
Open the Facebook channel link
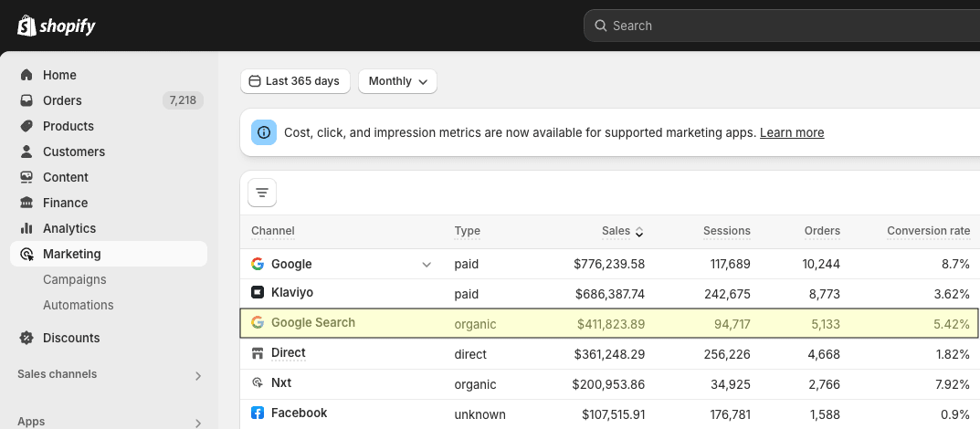pyautogui.click(x=299, y=413)
